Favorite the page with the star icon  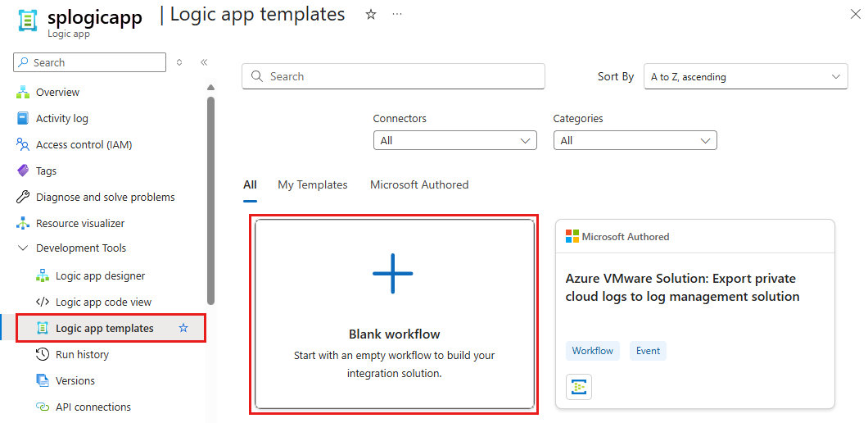pyautogui.click(x=371, y=15)
